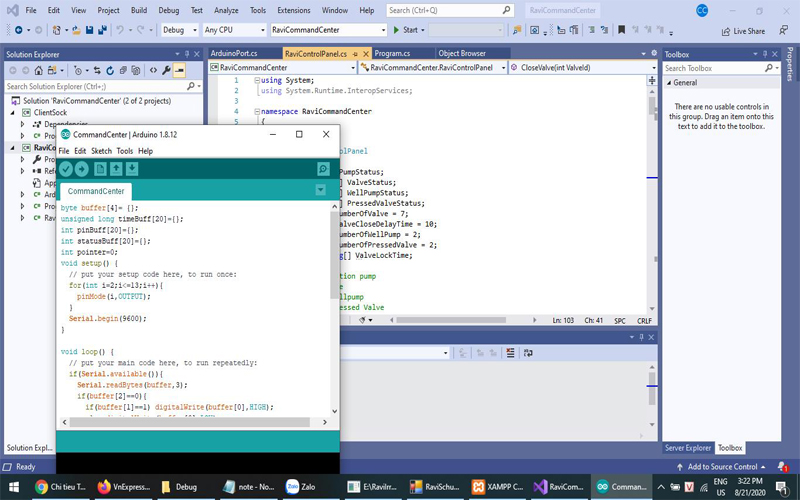
Task: Click the signed-in account avatar
Action: 702,10
